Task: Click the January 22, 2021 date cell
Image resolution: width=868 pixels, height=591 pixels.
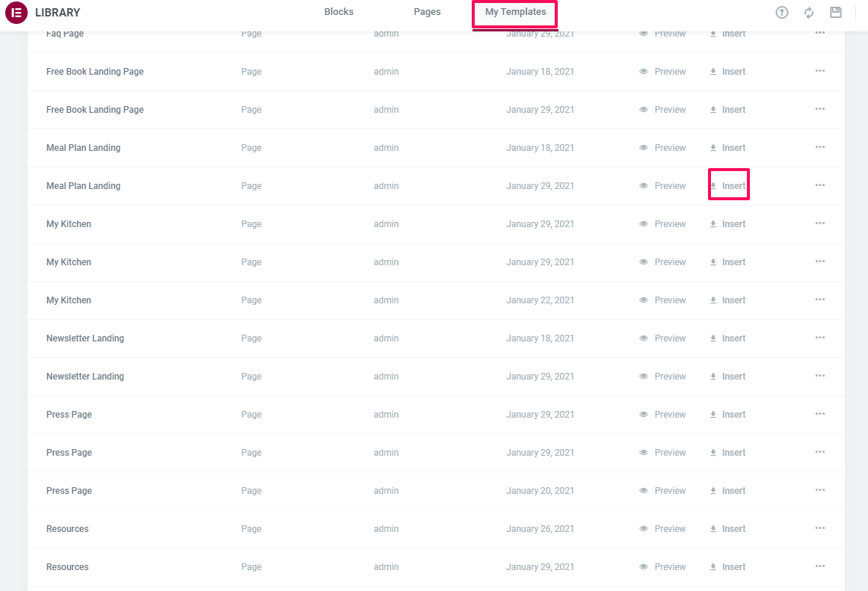Action: tap(541, 300)
